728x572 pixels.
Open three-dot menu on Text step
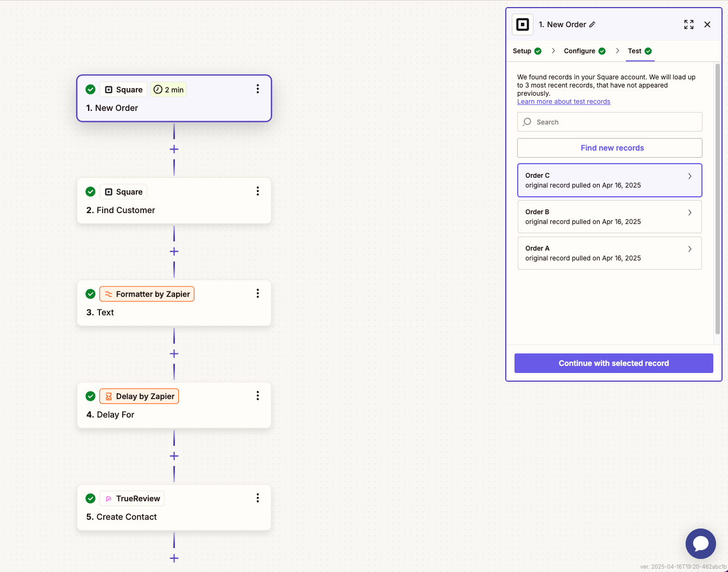tap(258, 294)
